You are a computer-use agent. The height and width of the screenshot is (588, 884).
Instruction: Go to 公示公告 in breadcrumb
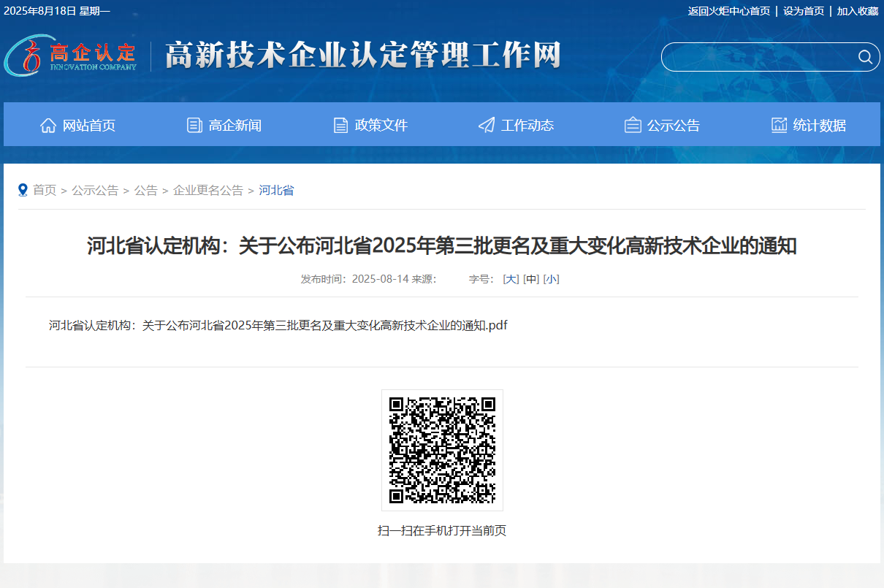[95, 190]
